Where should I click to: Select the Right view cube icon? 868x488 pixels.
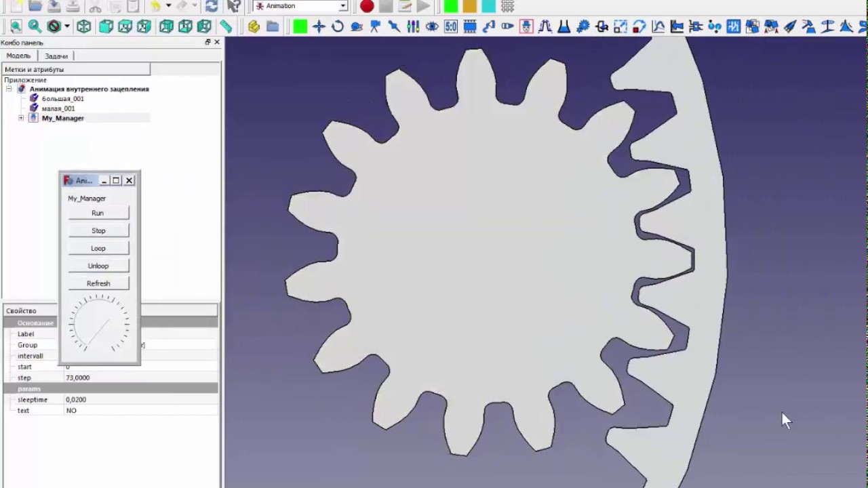(x=144, y=26)
